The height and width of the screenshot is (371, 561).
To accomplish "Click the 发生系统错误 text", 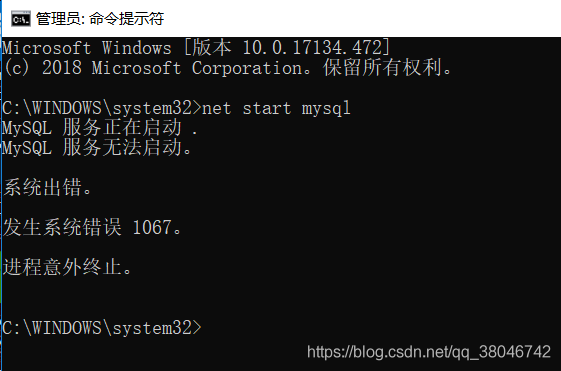I will click(62, 227).
